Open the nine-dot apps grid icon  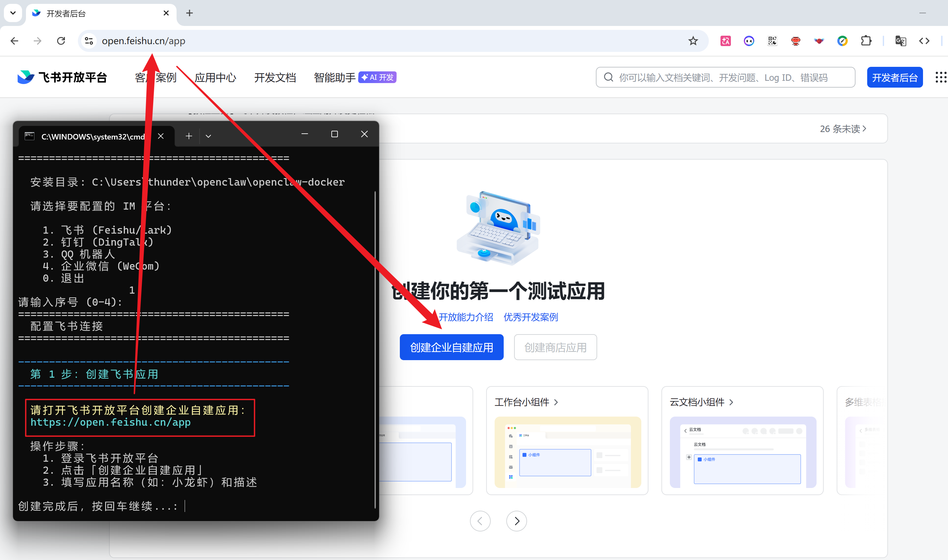(941, 77)
